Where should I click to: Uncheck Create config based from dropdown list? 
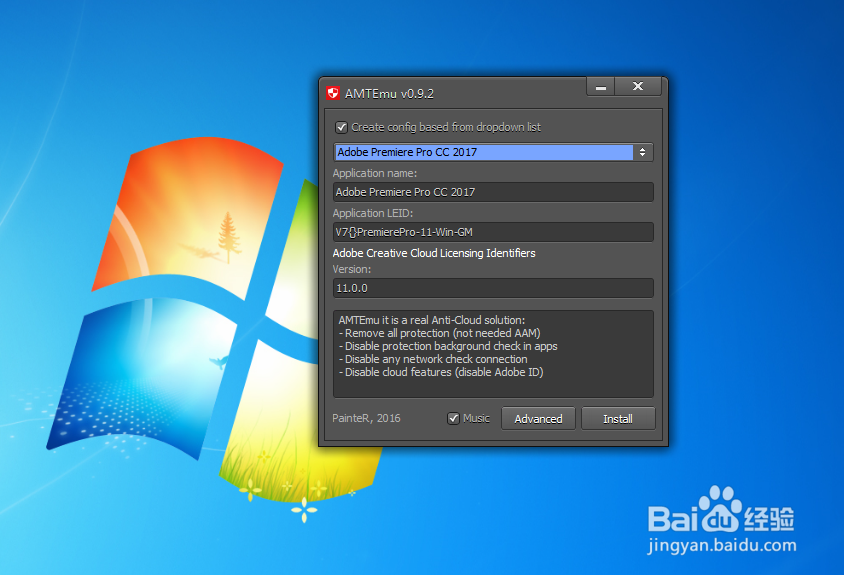pyautogui.click(x=341, y=128)
